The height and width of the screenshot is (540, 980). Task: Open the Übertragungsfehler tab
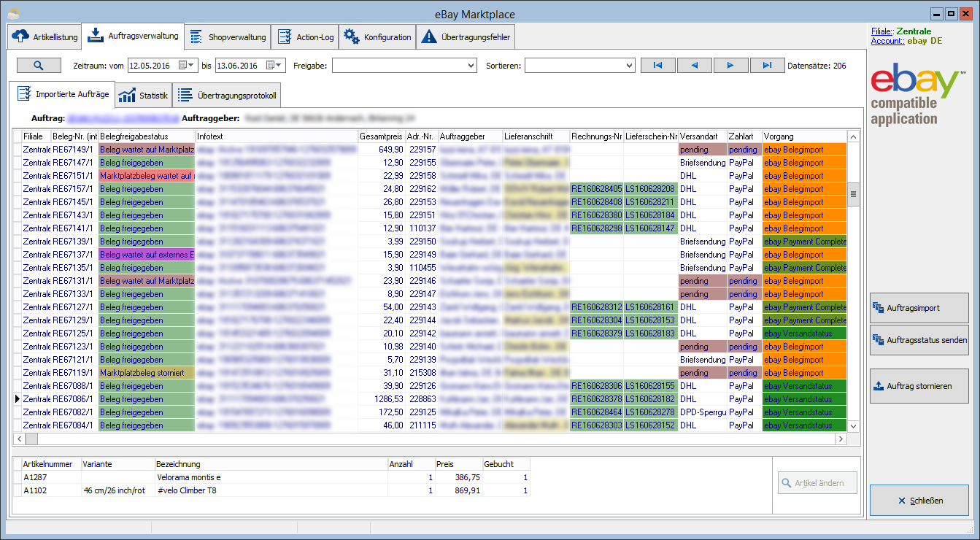pyautogui.click(x=467, y=37)
